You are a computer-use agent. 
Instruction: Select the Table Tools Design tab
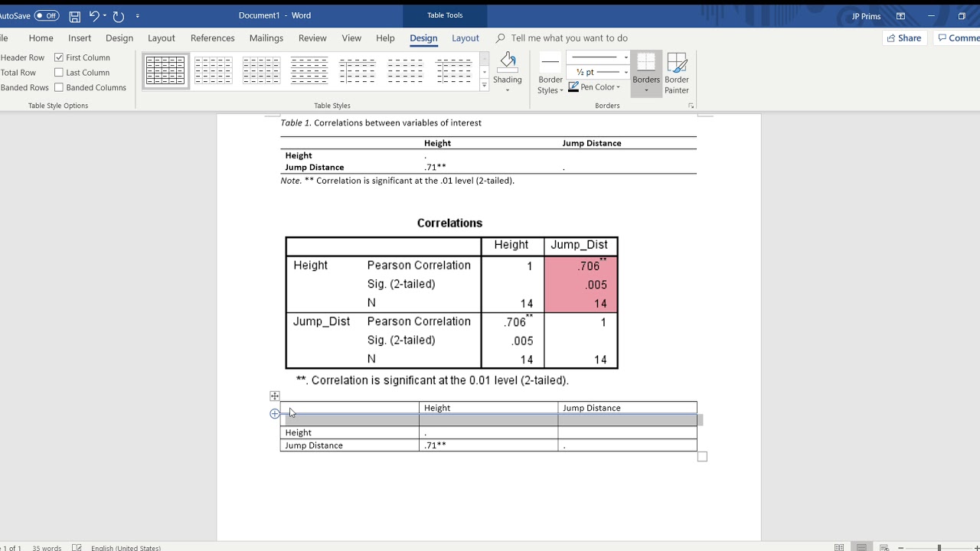click(x=423, y=38)
